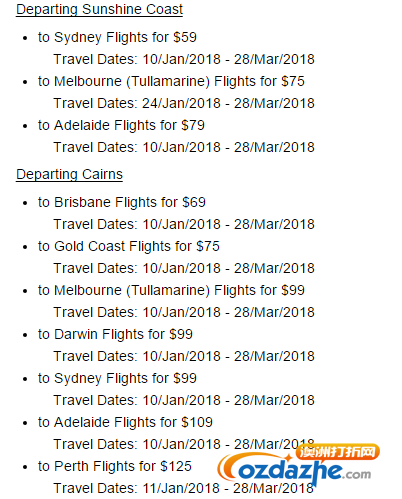Select Cairns to Adelaide Flights for $109

click(x=125, y=422)
